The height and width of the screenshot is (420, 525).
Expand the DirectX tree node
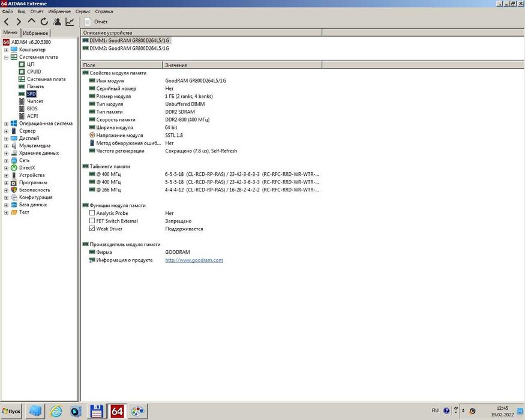point(6,168)
